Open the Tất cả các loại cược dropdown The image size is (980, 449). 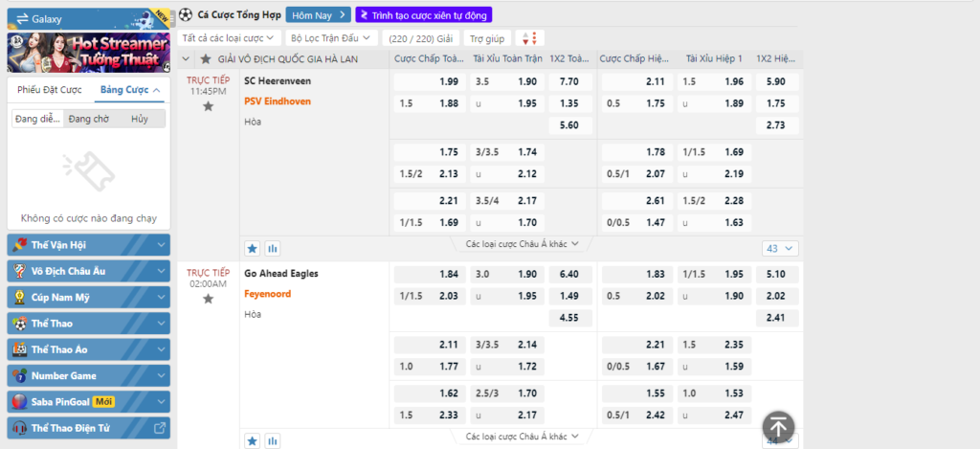click(x=229, y=38)
